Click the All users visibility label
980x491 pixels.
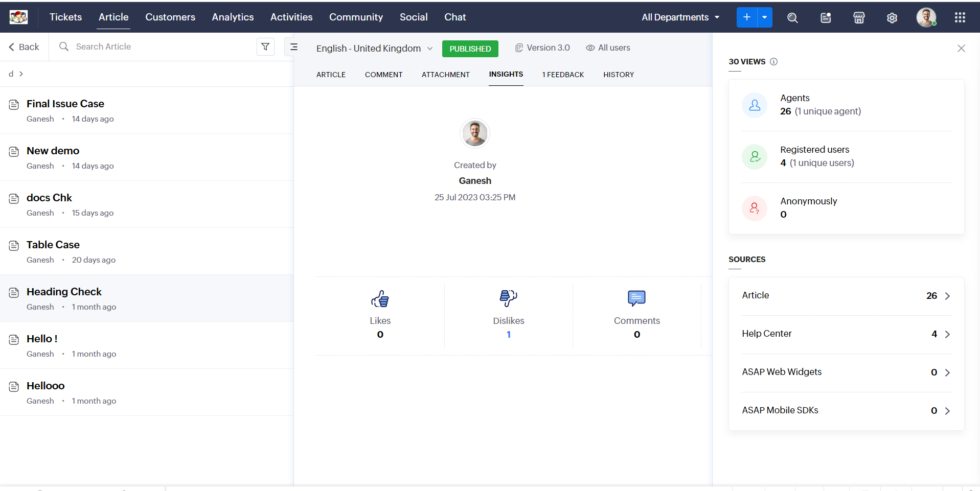tap(608, 48)
